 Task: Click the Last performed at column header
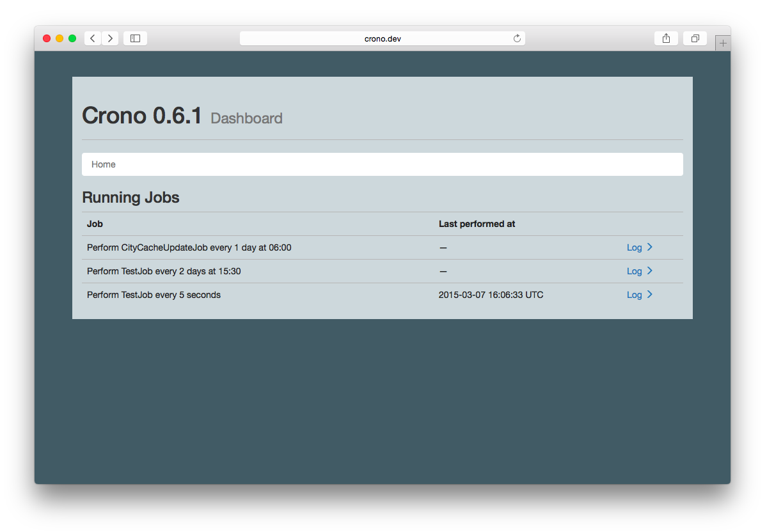(477, 224)
